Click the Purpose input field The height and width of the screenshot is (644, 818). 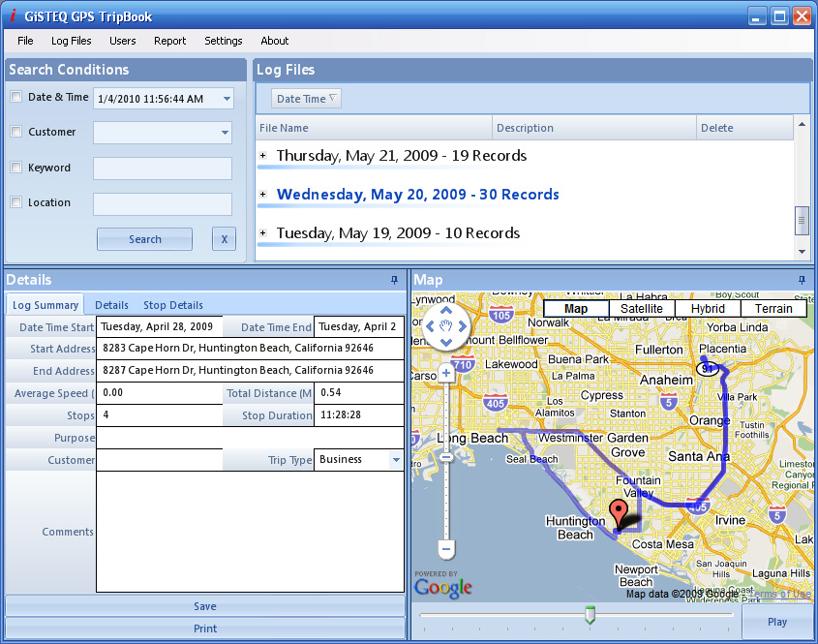(250, 438)
